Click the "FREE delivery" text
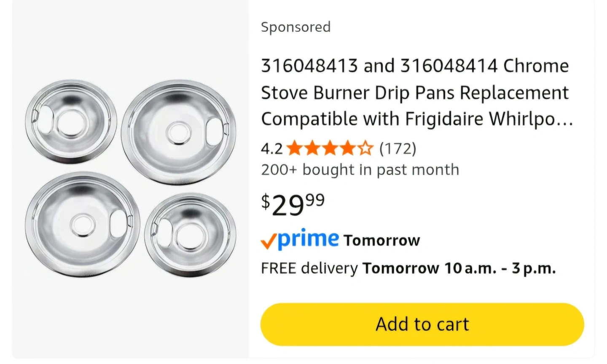The height and width of the screenshot is (364, 607). pos(309,268)
